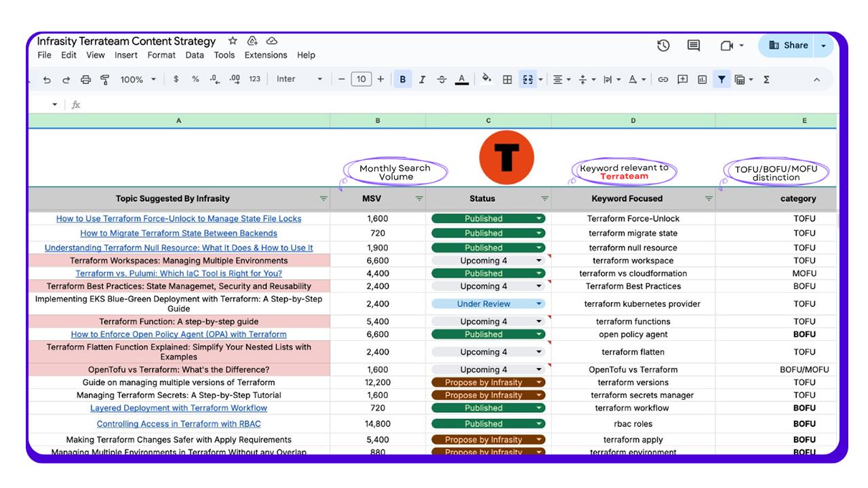868x488 pixels.
Task: Click the Merge cells icon
Action: [x=528, y=79]
